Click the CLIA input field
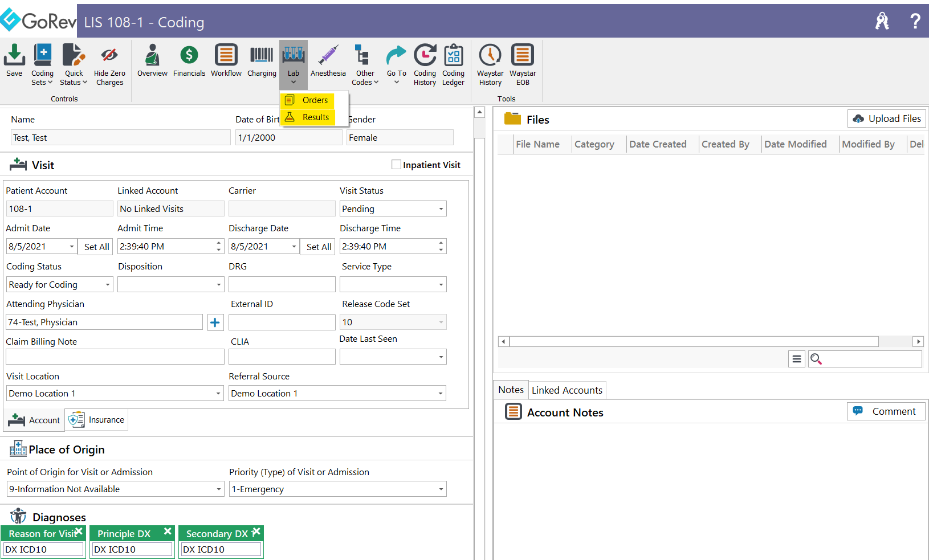Screen dimensions: 929x560 [282, 357]
